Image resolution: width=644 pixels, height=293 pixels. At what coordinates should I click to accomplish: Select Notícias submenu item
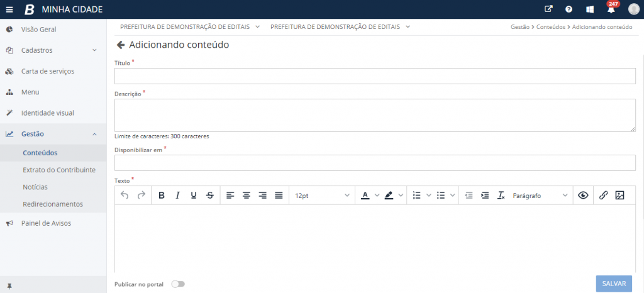(53, 187)
